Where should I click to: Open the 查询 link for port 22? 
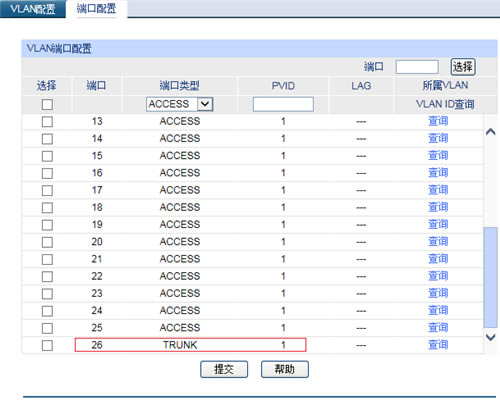pyautogui.click(x=438, y=276)
